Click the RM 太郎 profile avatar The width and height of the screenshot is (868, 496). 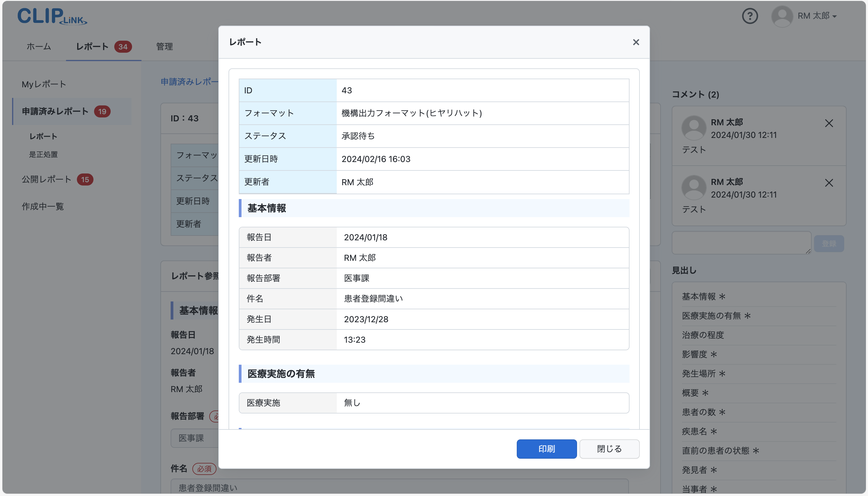pyautogui.click(x=782, y=16)
